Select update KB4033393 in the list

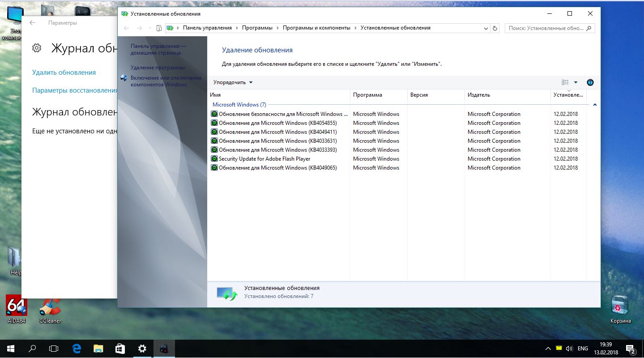[x=397, y=150]
